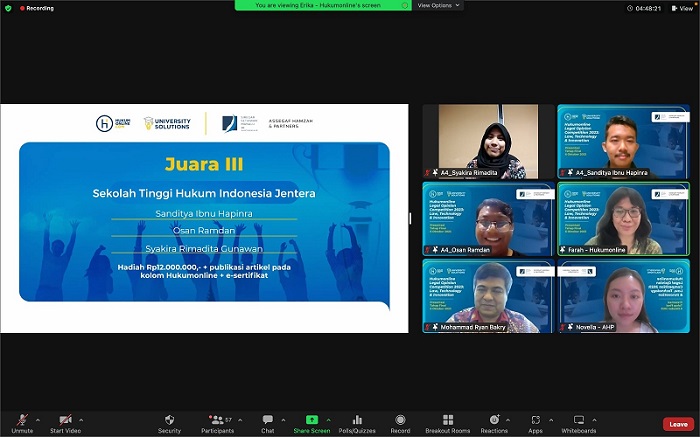Open Polls/Quizzes bar chart icon
The height and width of the screenshot is (437, 700).
click(x=357, y=420)
